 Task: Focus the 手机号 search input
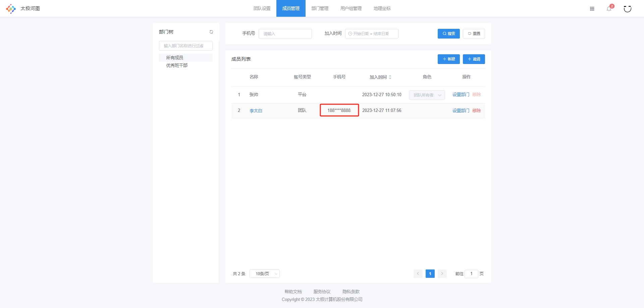click(285, 34)
